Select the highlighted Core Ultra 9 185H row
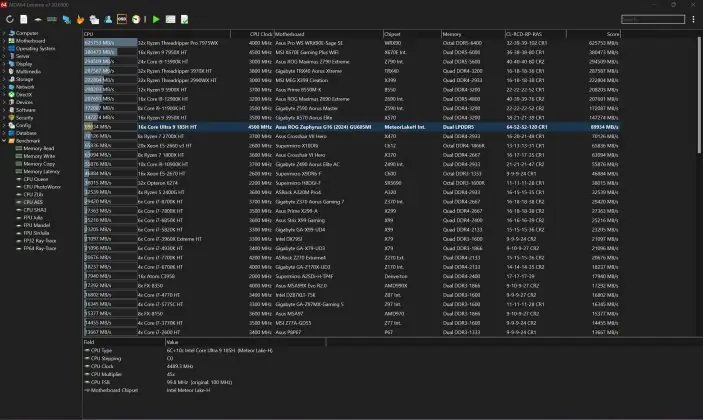 click(352, 127)
